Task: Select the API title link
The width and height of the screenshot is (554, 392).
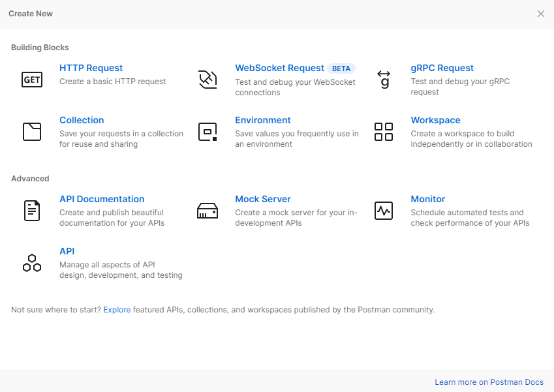Action: click(67, 251)
